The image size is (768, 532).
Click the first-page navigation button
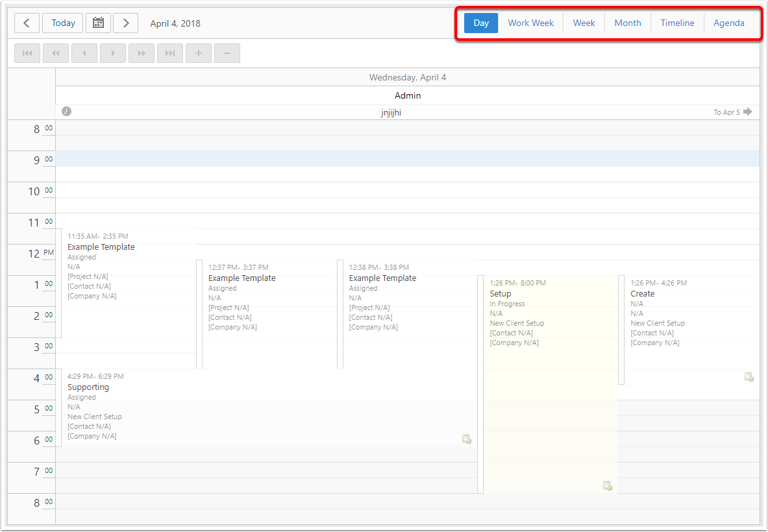[27, 53]
